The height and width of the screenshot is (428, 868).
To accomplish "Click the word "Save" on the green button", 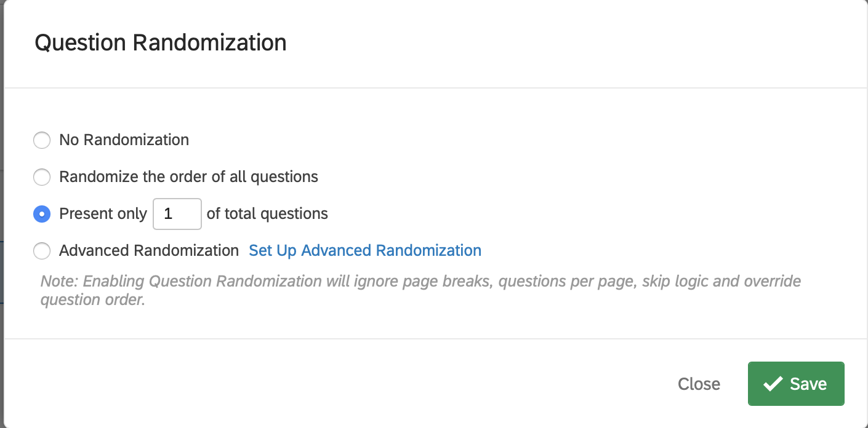I will [x=808, y=384].
